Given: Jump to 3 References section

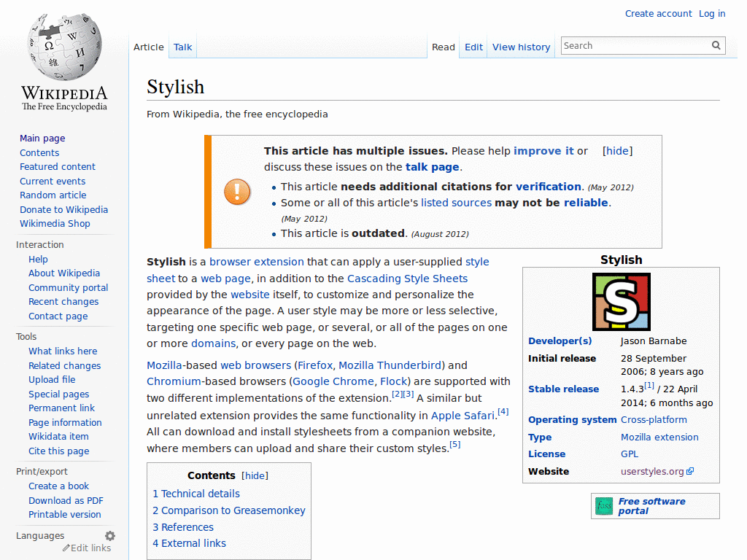Looking at the screenshot, I should [x=183, y=527].
